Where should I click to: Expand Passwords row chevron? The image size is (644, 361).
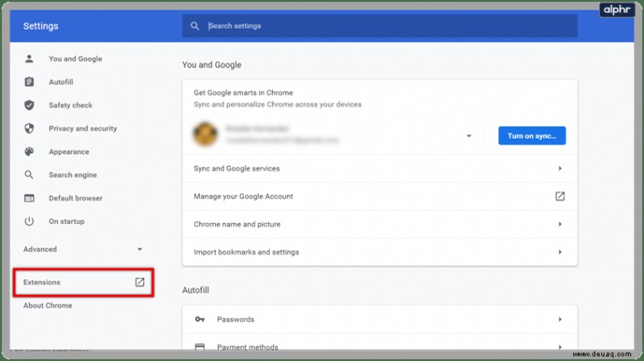pyautogui.click(x=559, y=319)
